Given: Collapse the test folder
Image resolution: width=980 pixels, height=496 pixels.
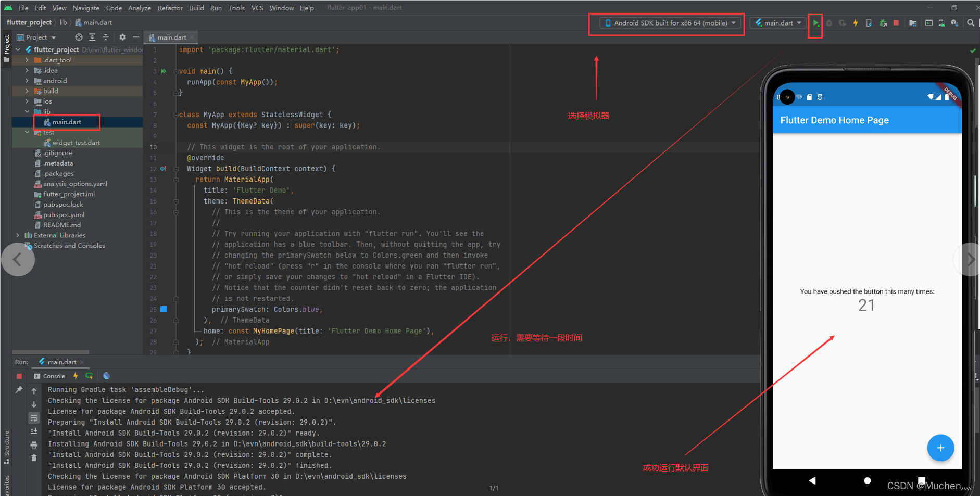Looking at the screenshot, I should pos(27,132).
